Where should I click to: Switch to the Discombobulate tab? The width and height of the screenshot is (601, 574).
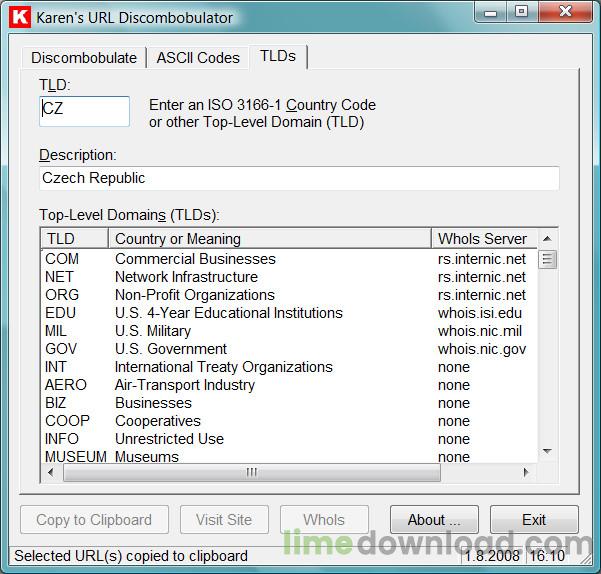tap(84, 58)
